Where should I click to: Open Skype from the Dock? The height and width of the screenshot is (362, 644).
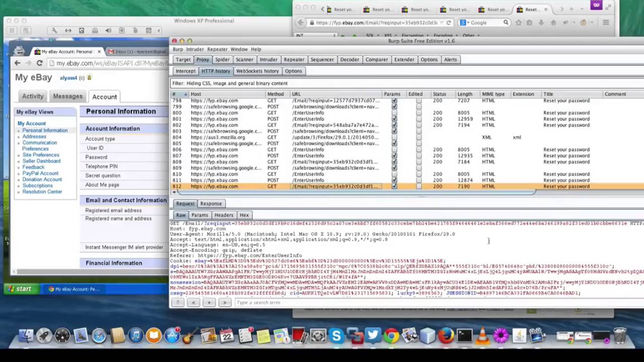tap(336, 335)
